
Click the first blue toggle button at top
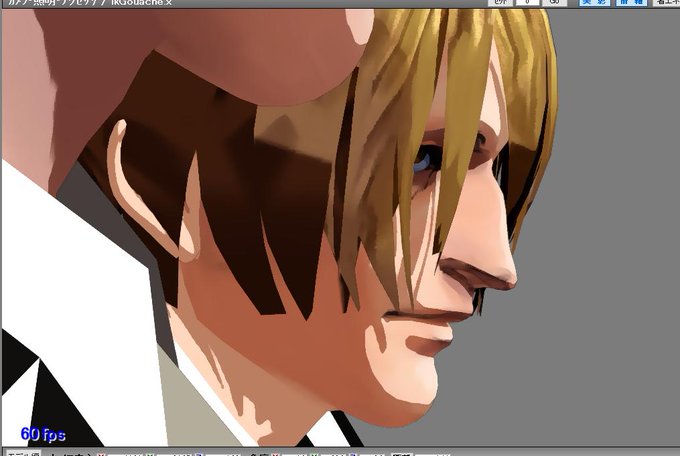[x=595, y=2]
